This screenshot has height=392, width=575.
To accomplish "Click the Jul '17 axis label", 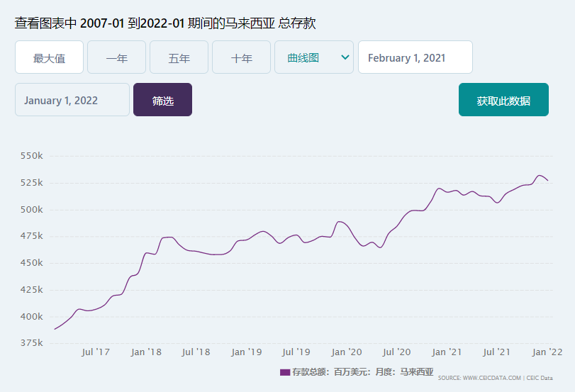I will tap(96, 352).
